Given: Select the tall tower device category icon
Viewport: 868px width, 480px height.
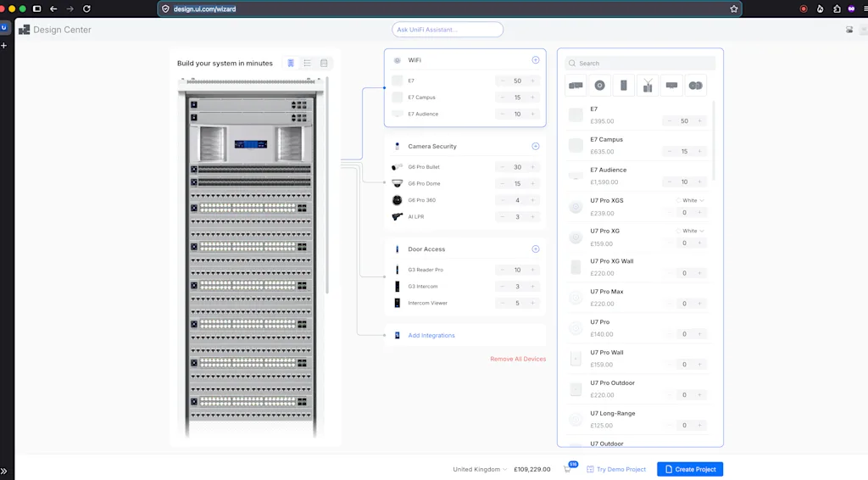Looking at the screenshot, I should click(623, 86).
